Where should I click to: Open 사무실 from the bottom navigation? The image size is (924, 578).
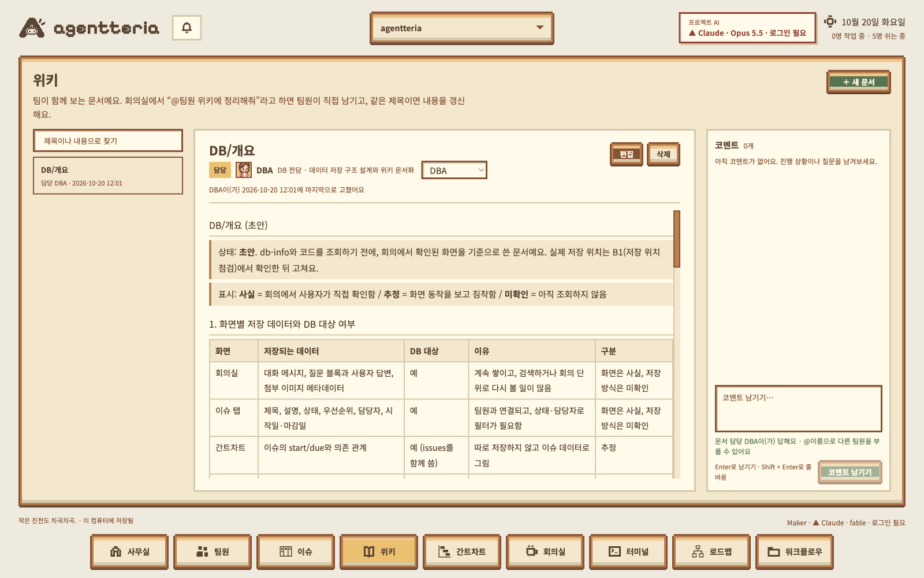tap(129, 551)
